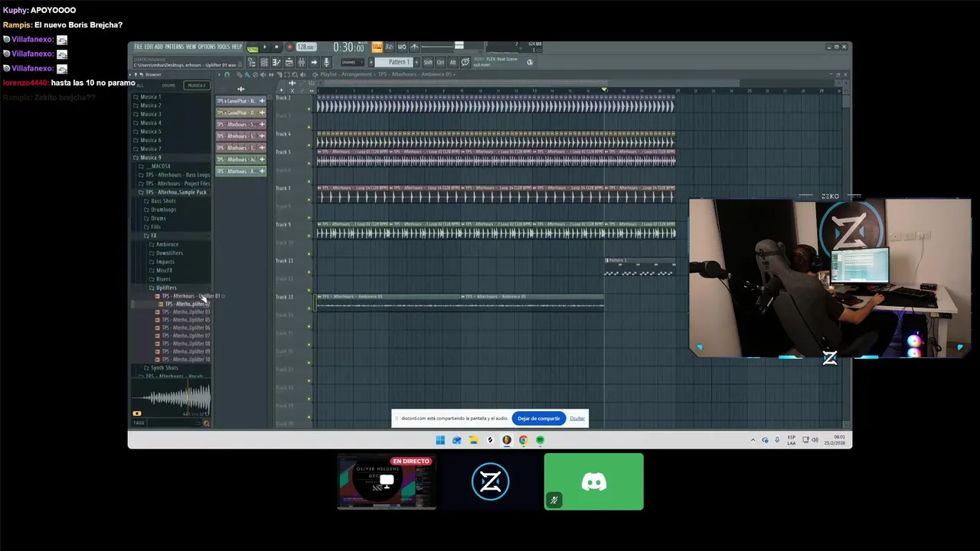Click the sample waveform preview
Screen dimensions: 980x551
pos(171,399)
